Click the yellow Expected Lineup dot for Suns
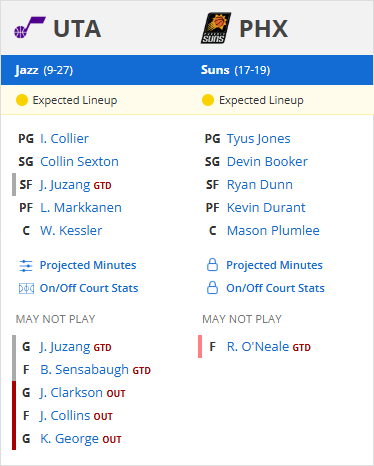This screenshot has height=466, width=374. [208, 100]
